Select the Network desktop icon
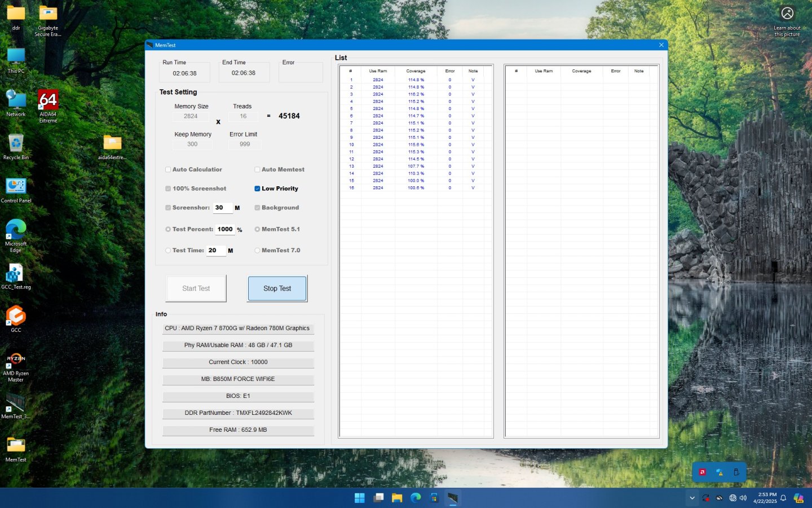Viewport: 812px width, 508px height. click(x=16, y=103)
